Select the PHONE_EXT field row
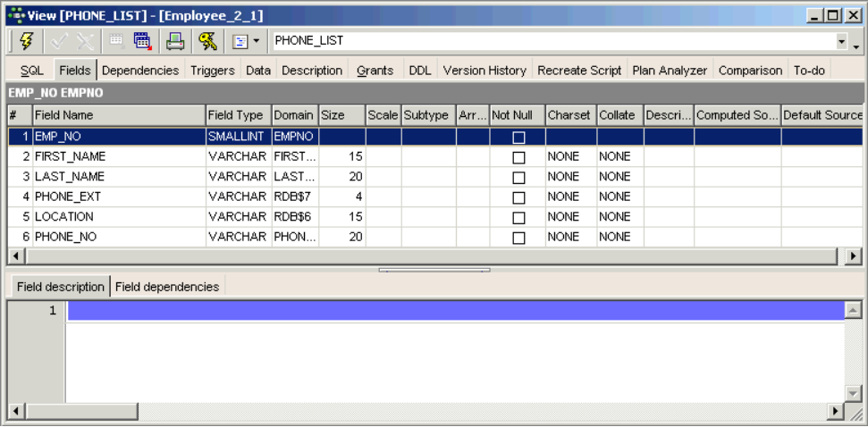The image size is (868, 427). coord(118,197)
